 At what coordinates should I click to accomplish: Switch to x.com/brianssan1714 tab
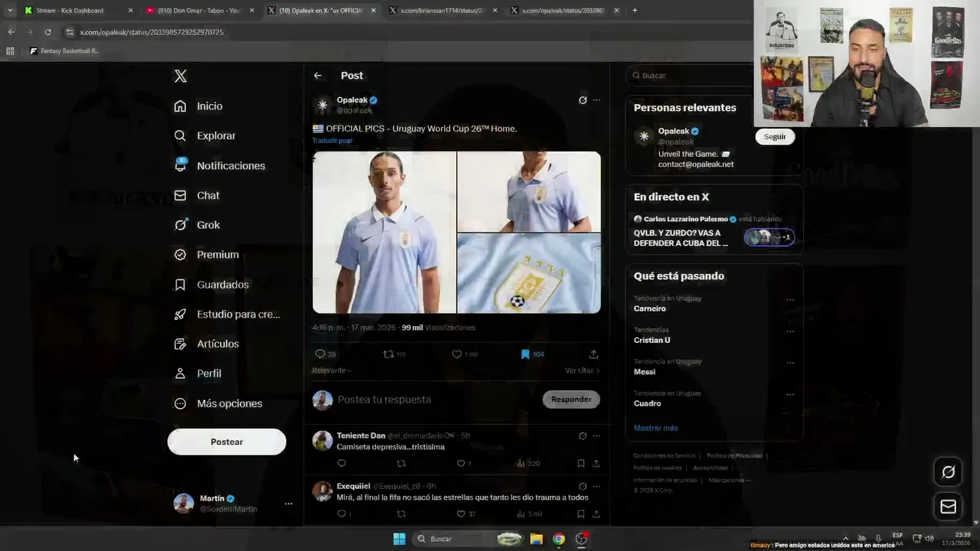point(443,11)
